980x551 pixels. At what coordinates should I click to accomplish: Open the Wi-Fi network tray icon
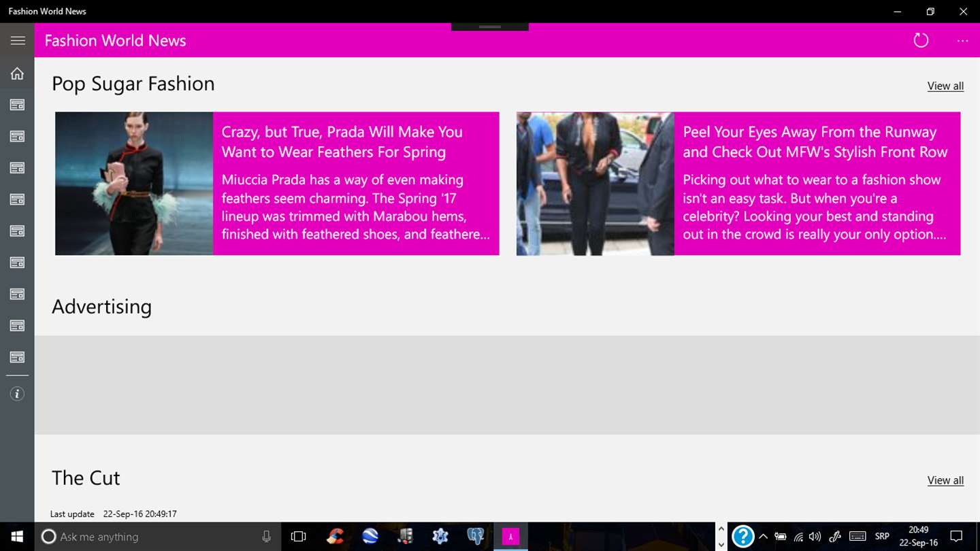(x=798, y=537)
